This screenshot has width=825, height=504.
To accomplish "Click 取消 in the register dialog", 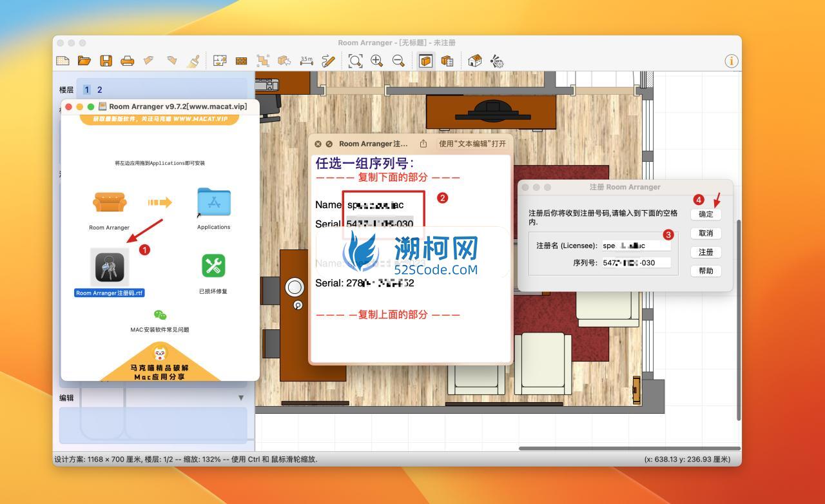I will [x=706, y=233].
